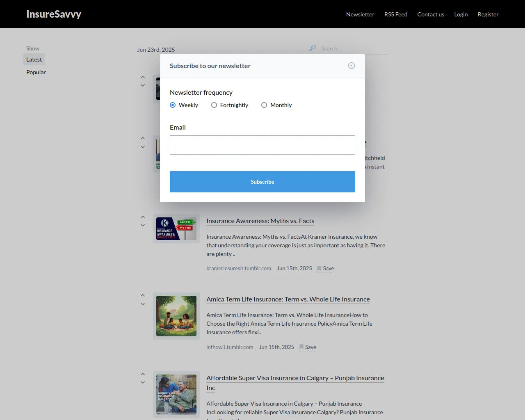This screenshot has height=420, width=525.
Task: Open the Insurance Awareness article thumbnail
Action: coord(176,228)
